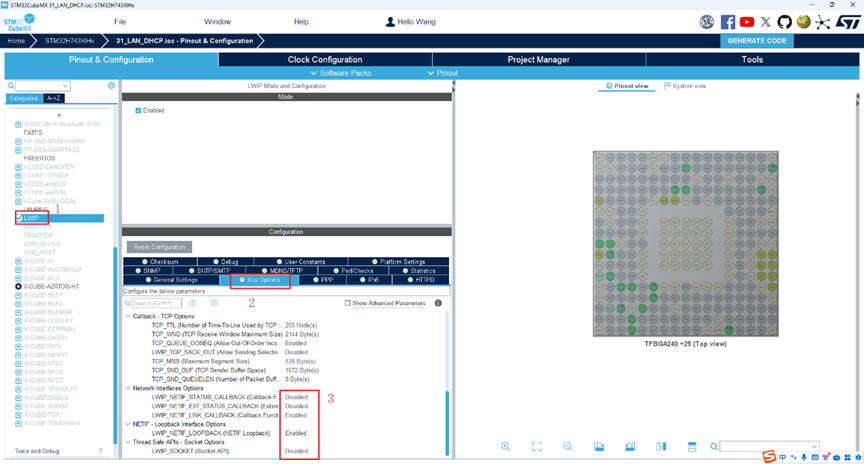Collapse the Network Interfaces Options group

(128, 388)
